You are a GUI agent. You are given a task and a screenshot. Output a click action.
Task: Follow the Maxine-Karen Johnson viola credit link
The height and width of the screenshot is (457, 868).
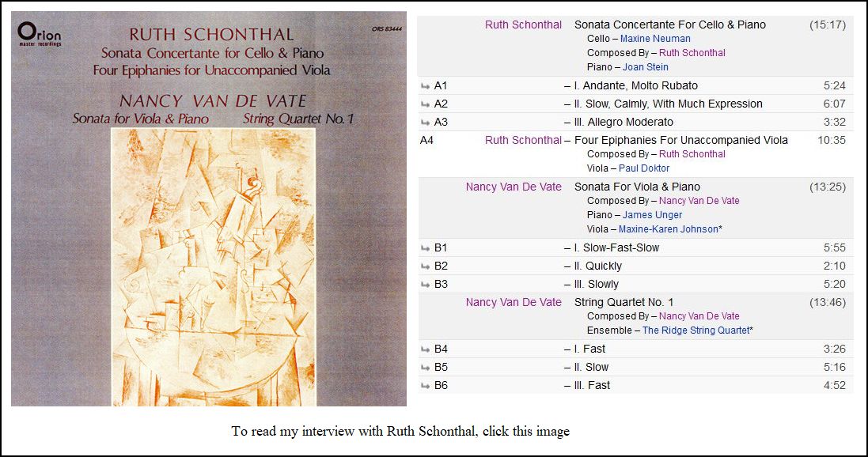[668, 229]
